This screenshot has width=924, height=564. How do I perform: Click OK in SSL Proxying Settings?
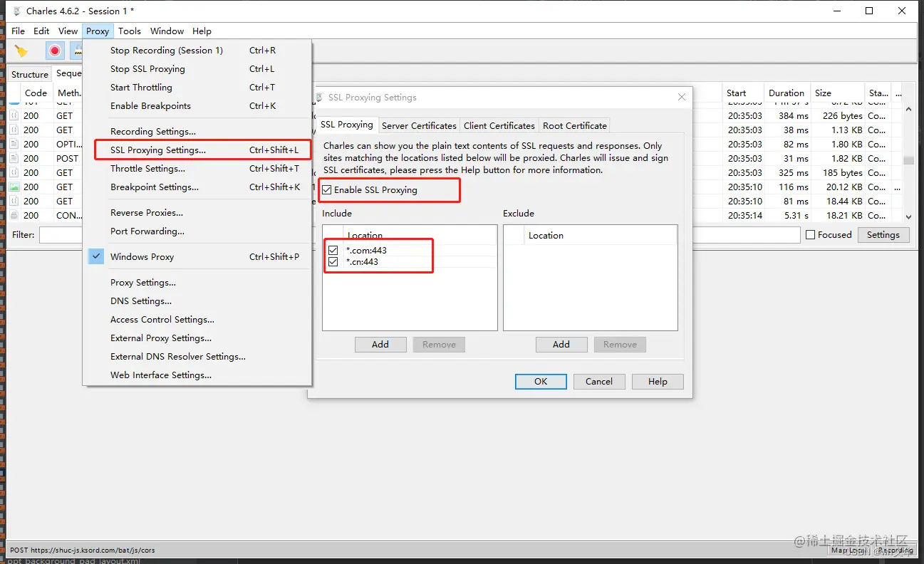(x=541, y=382)
